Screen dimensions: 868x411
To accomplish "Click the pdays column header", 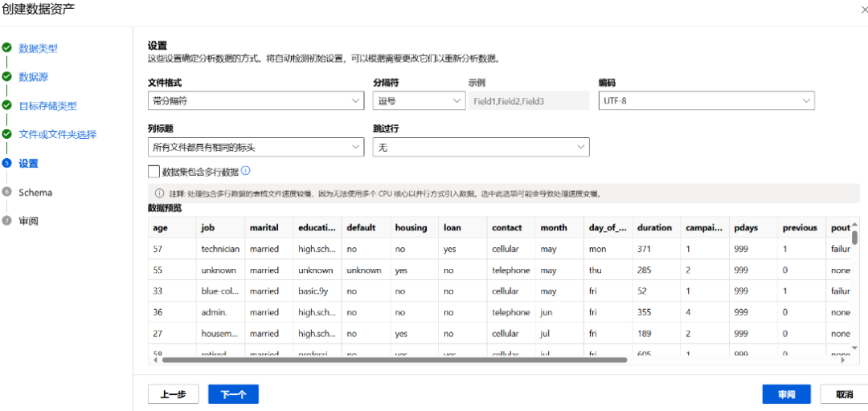I will click(753, 227).
